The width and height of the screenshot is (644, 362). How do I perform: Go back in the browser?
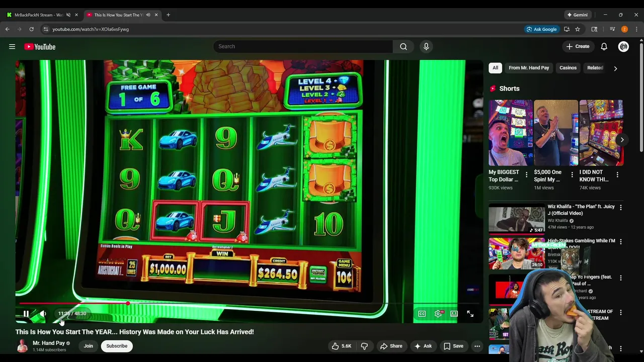coord(8,29)
